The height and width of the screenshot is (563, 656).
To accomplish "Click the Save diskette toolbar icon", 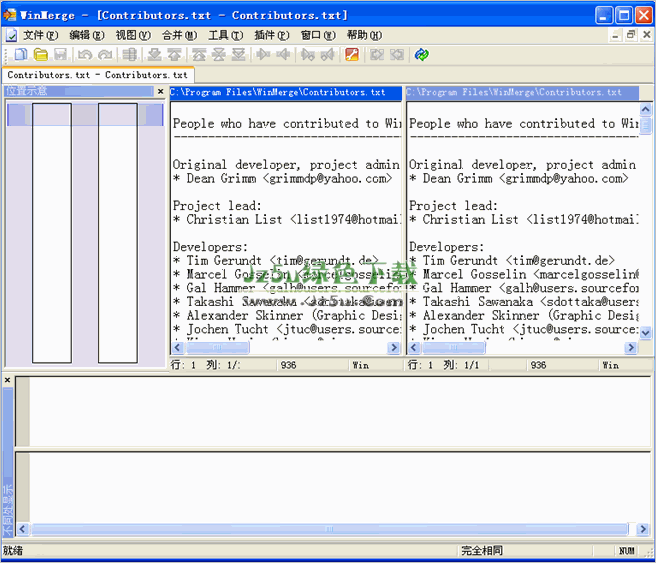I will click(x=61, y=55).
